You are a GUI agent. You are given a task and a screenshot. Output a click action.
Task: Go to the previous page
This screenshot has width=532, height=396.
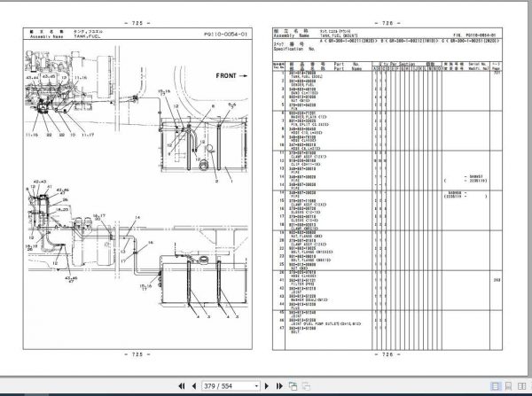pos(194,386)
